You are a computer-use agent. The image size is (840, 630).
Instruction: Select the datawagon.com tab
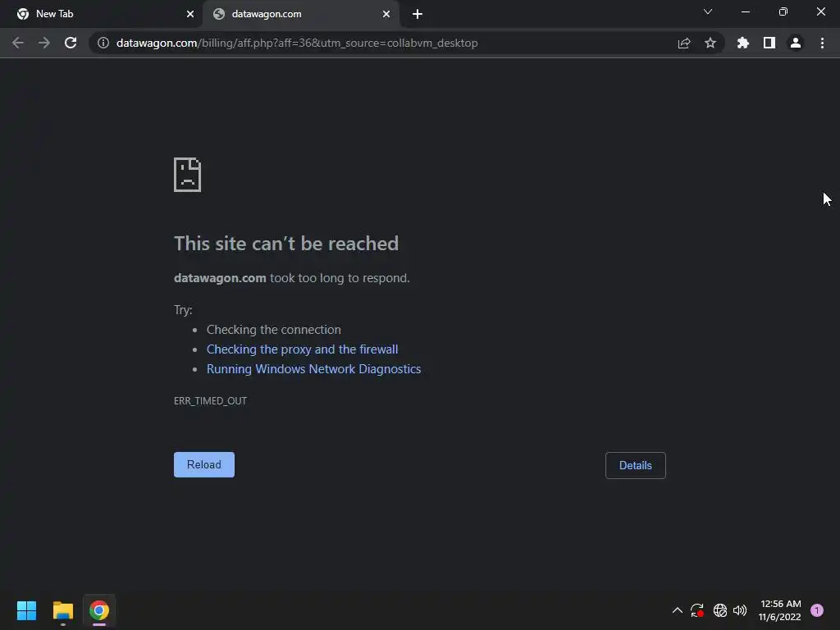point(300,14)
